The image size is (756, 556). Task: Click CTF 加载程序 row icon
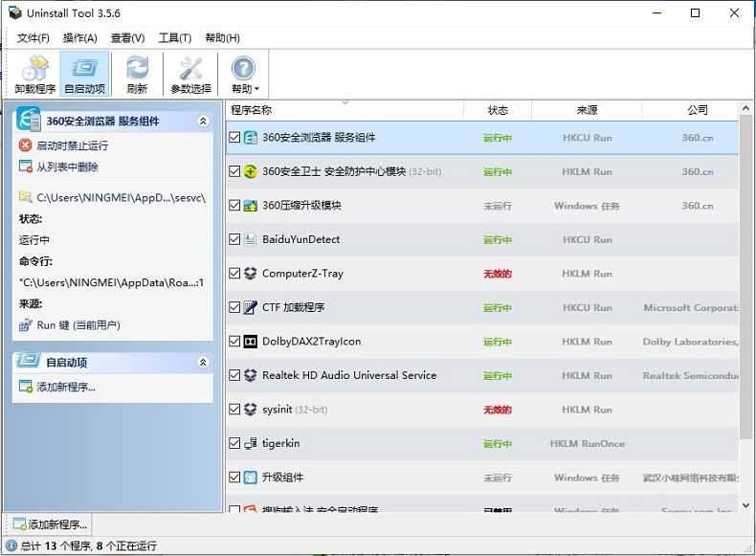pyautogui.click(x=250, y=307)
